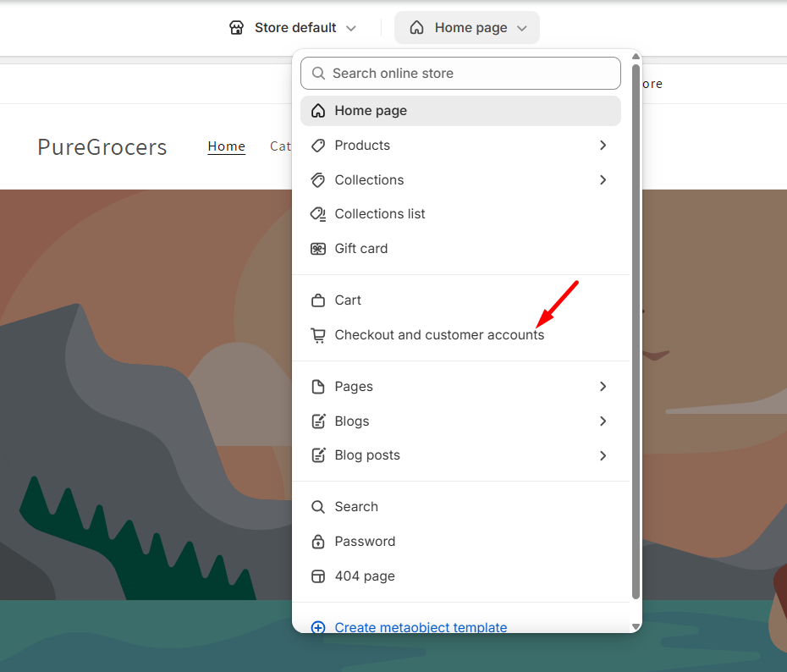Click the store icon beside Store default
This screenshot has height=672, width=787.
pos(237,28)
